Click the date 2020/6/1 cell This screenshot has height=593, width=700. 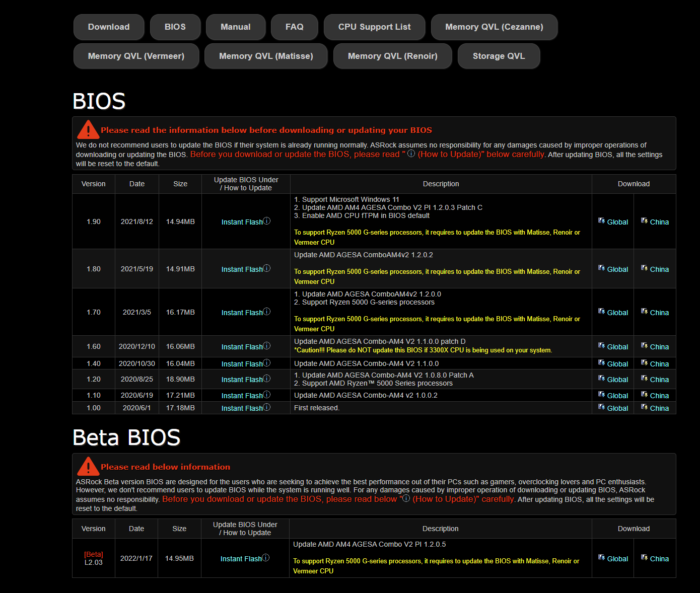pyautogui.click(x=137, y=408)
